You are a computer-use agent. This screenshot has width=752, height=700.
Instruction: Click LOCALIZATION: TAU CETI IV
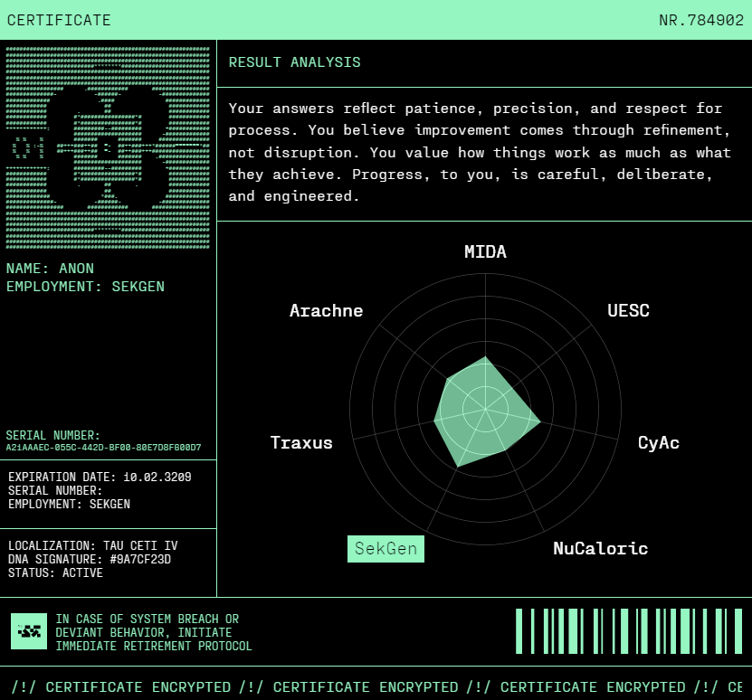pyautogui.click(x=93, y=545)
